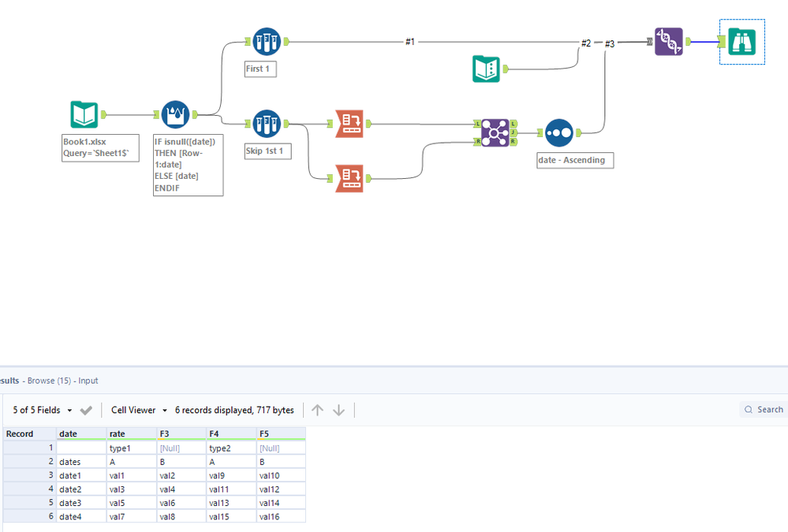This screenshot has height=532, width=788.
Task: Select the lower Transpose tool icon
Action: 349,178
